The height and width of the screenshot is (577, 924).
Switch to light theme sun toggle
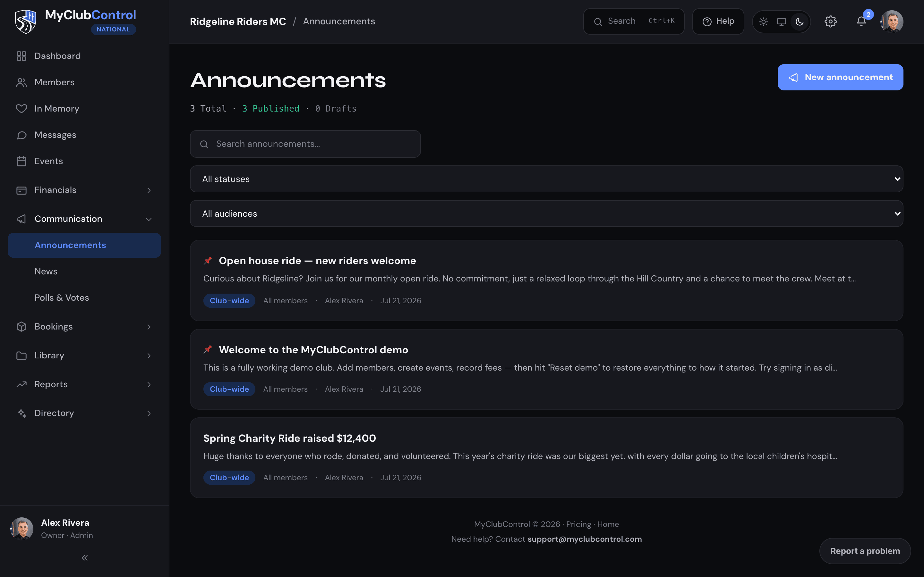coord(763,22)
